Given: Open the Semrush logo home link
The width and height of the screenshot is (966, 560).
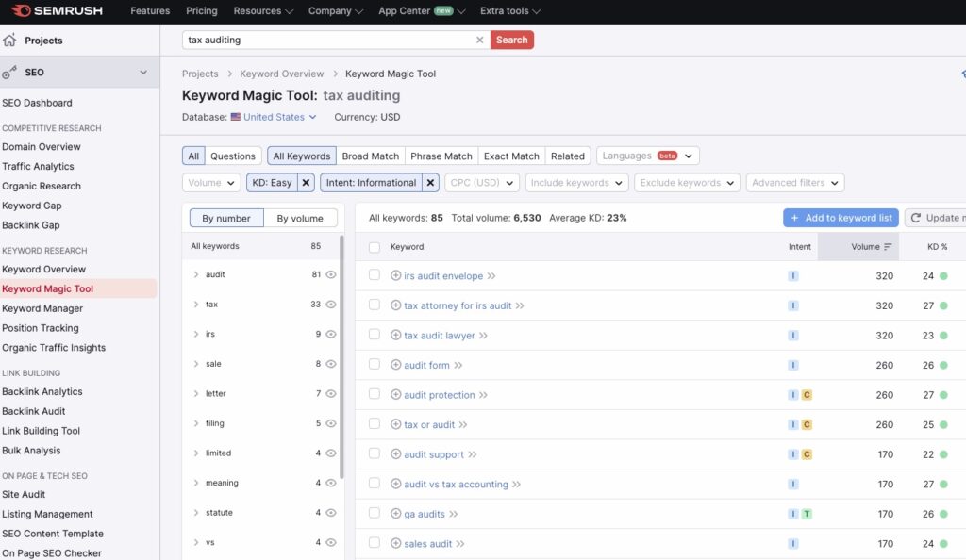Looking at the screenshot, I should [x=57, y=11].
